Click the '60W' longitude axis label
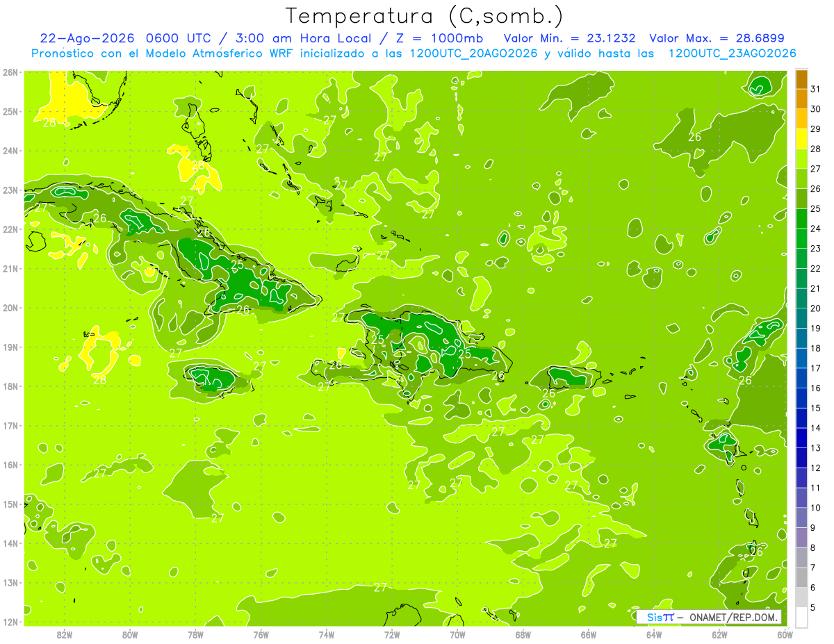 785,634
